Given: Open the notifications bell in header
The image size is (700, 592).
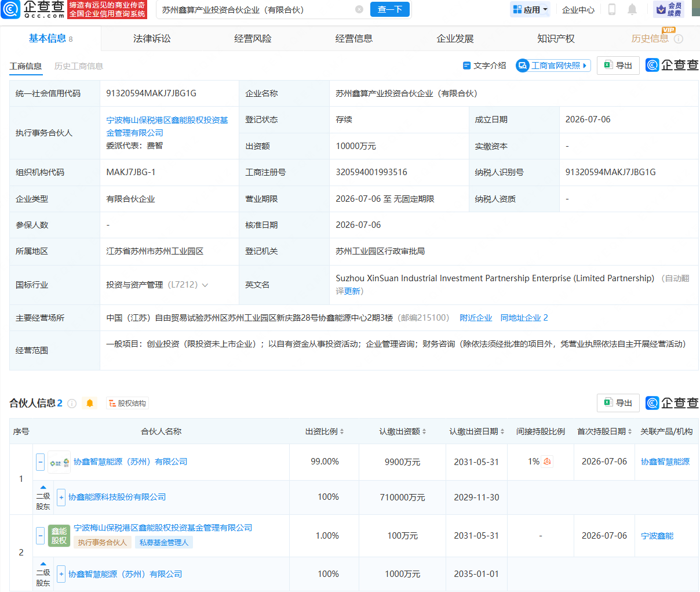Looking at the screenshot, I should click(632, 9).
